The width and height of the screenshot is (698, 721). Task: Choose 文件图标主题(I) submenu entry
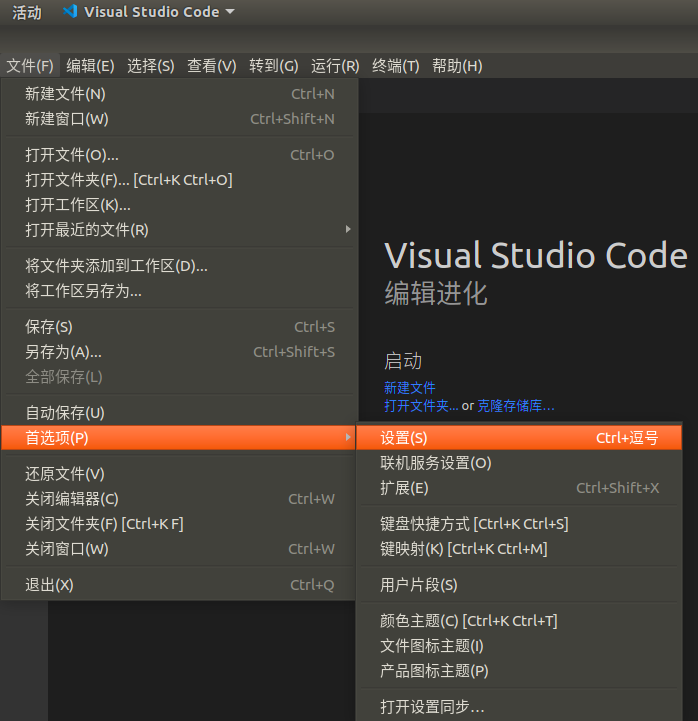(x=519, y=646)
